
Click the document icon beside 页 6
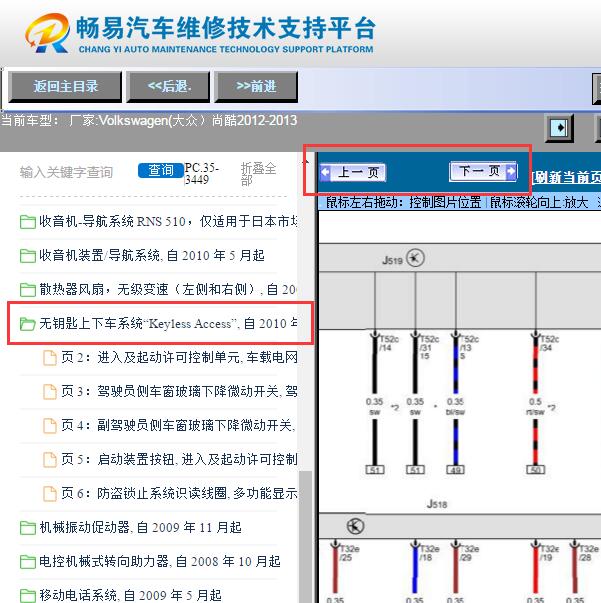(50, 493)
